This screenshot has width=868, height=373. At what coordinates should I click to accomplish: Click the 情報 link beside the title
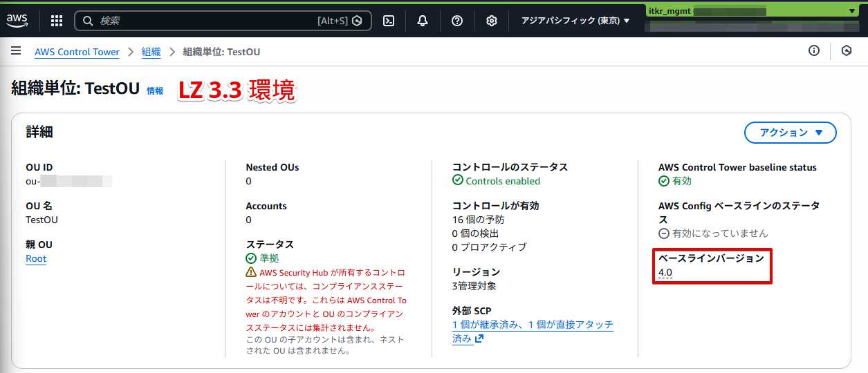(155, 90)
